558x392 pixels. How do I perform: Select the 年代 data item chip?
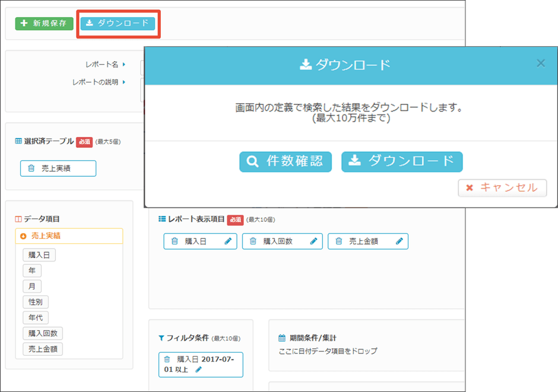pyautogui.click(x=35, y=317)
